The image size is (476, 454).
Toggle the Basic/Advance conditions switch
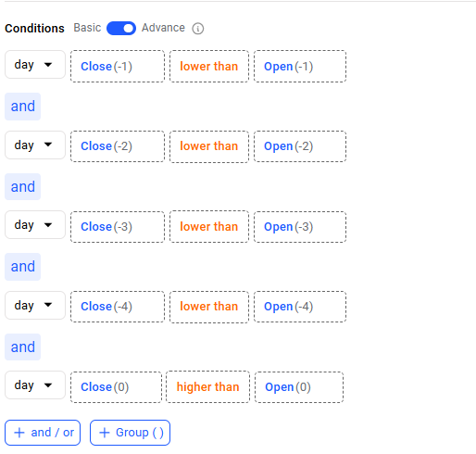point(121,28)
